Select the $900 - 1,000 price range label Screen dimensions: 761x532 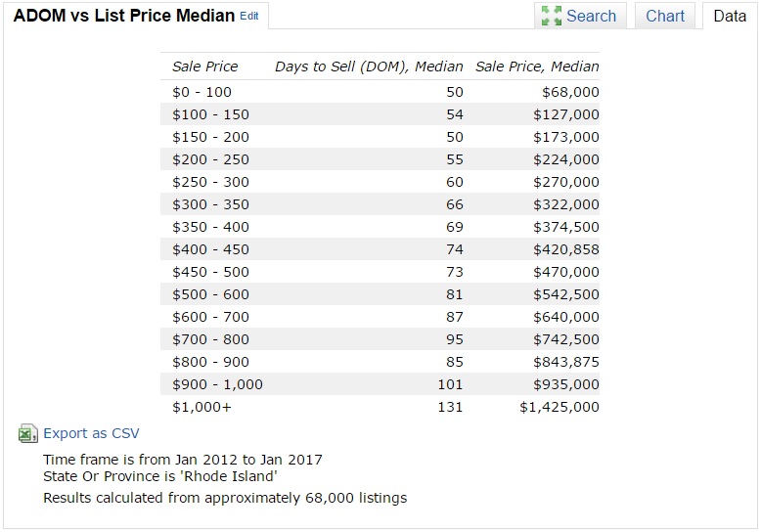pos(217,384)
